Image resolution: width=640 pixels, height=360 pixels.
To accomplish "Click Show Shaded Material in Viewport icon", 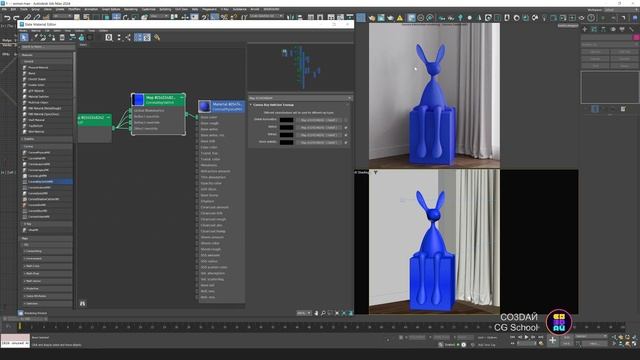I will [90, 38].
